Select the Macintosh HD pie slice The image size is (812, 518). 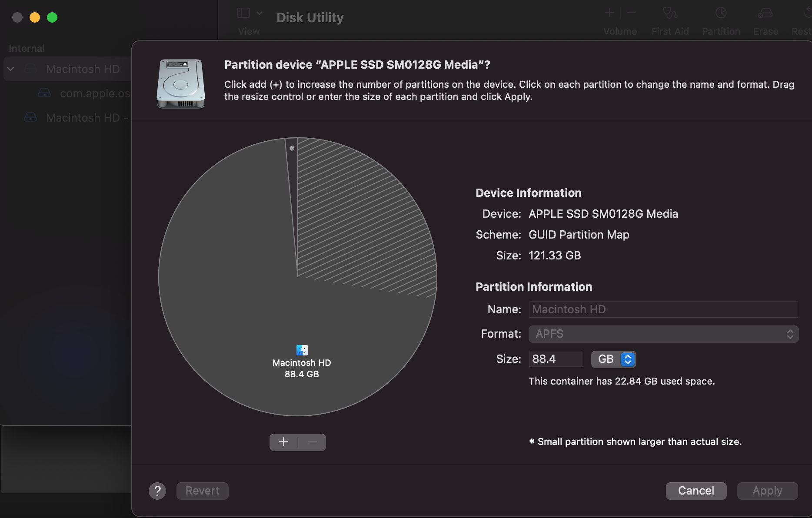[243, 304]
